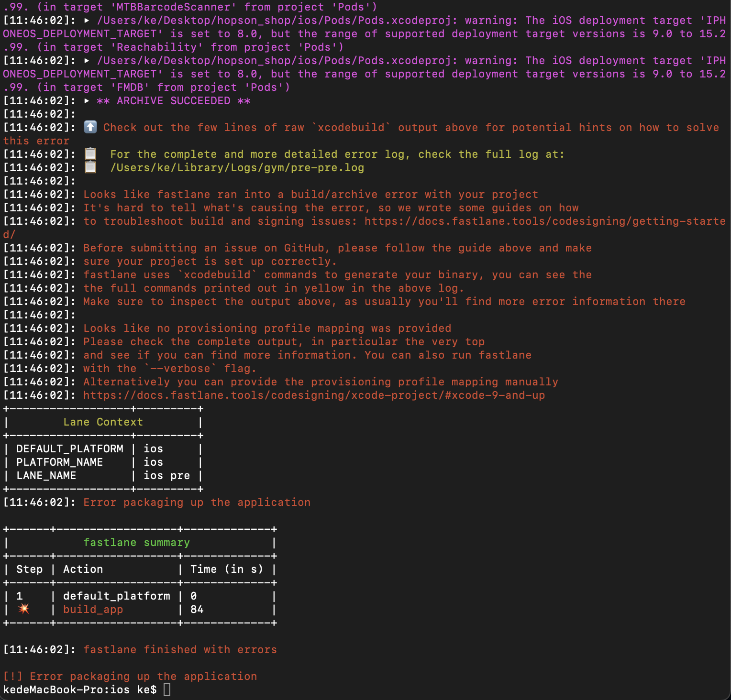This screenshot has width=731, height=700.
Task: Click the '[!] Error packaging up the application' line
Action: (x=130, y=676)
